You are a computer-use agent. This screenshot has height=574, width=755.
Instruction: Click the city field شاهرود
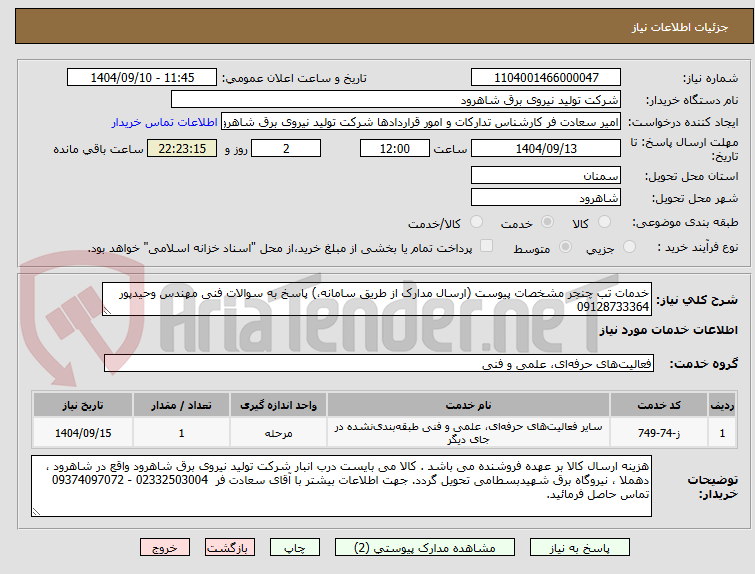[546, 197]
